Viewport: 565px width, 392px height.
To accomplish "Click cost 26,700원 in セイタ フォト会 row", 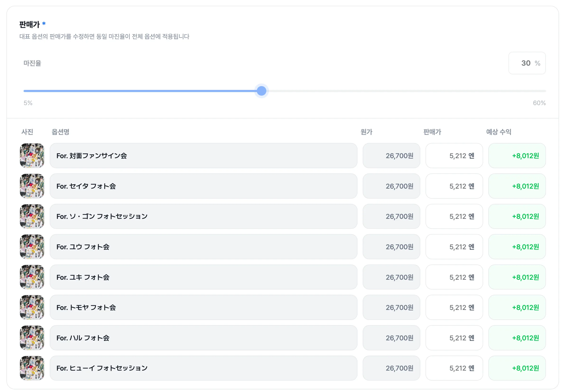I will (391, 186).
